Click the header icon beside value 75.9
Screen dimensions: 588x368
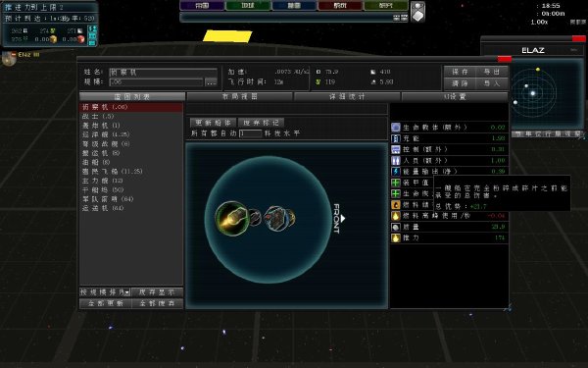(x=318, y=72)
